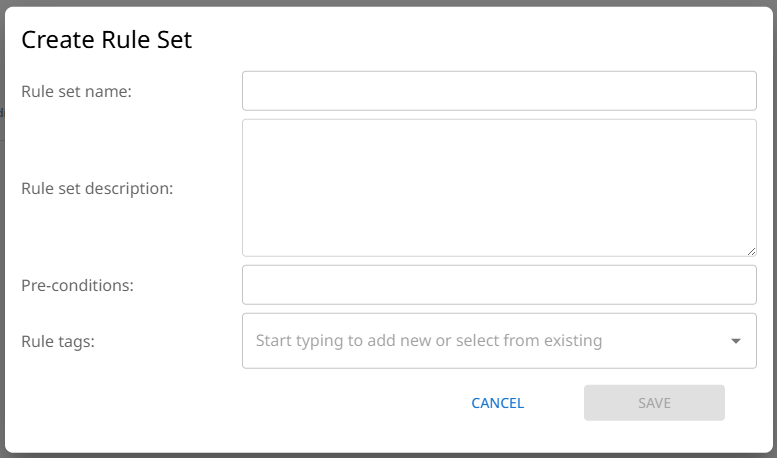
Task: Click the dimmed backdrop above the dialog
Action: [388, 3]
